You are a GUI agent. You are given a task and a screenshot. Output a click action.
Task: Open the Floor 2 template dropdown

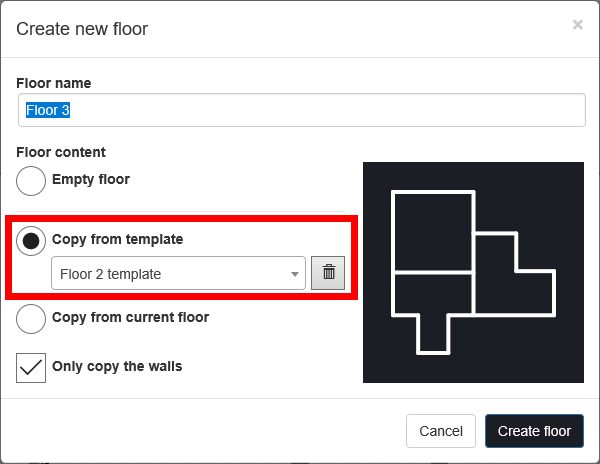point(178,274)
